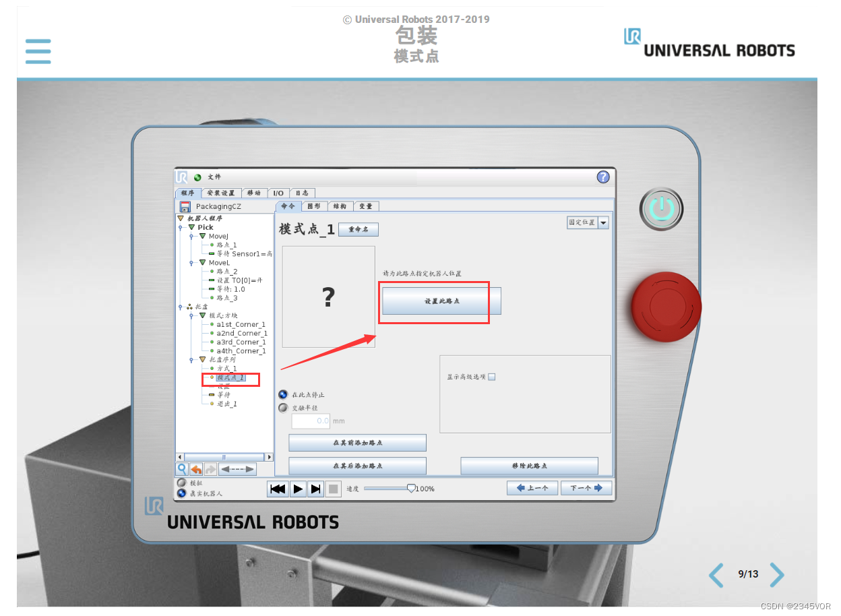This screenshot has height=616, width=841.
Task: Click the UR logo in pendant title bar
Action: tap(182, 177)
